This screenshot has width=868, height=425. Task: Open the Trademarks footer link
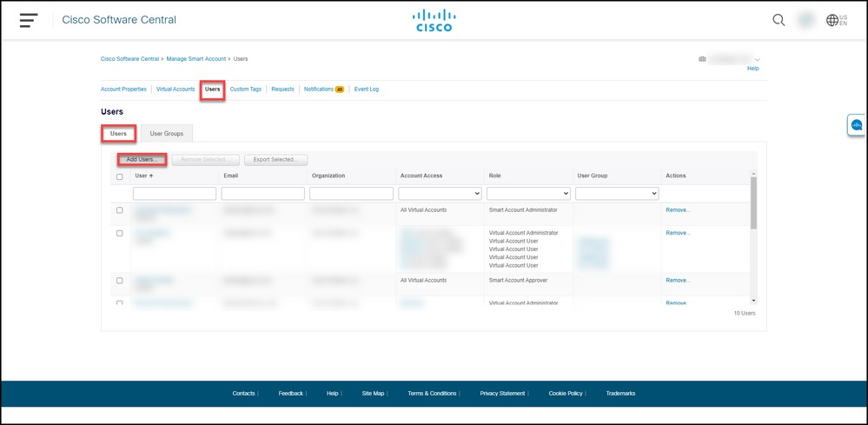coord(620,394)
